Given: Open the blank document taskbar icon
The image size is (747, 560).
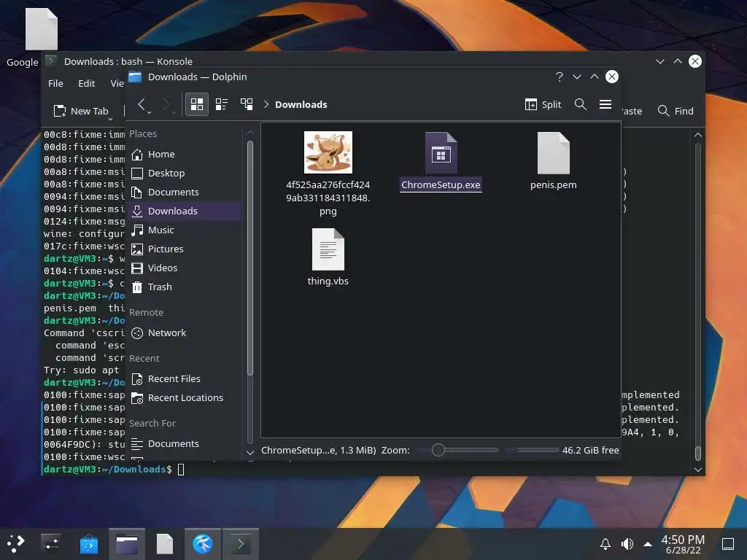Looking at the screenshot, I should (x=165, y=544).
